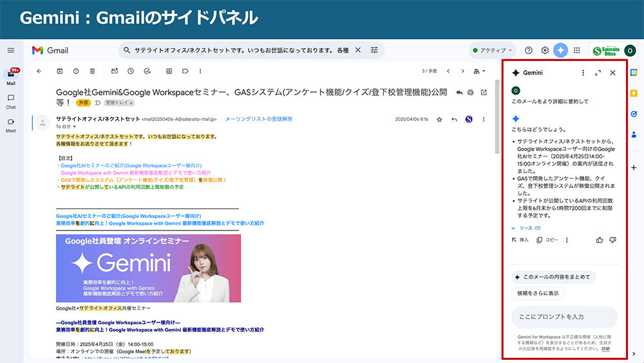Click the sender profile avatar
The width and height of the screenshot is (644, 363).
43,123
